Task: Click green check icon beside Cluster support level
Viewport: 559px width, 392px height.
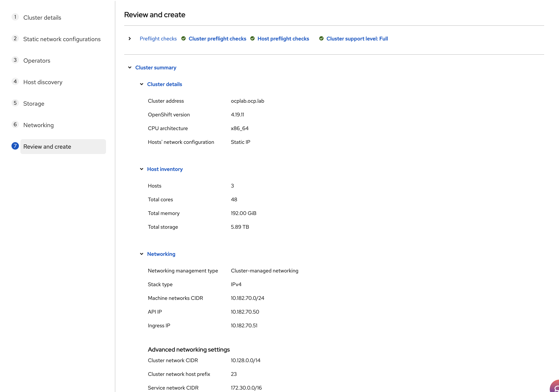Action: (x=321, y=39)
